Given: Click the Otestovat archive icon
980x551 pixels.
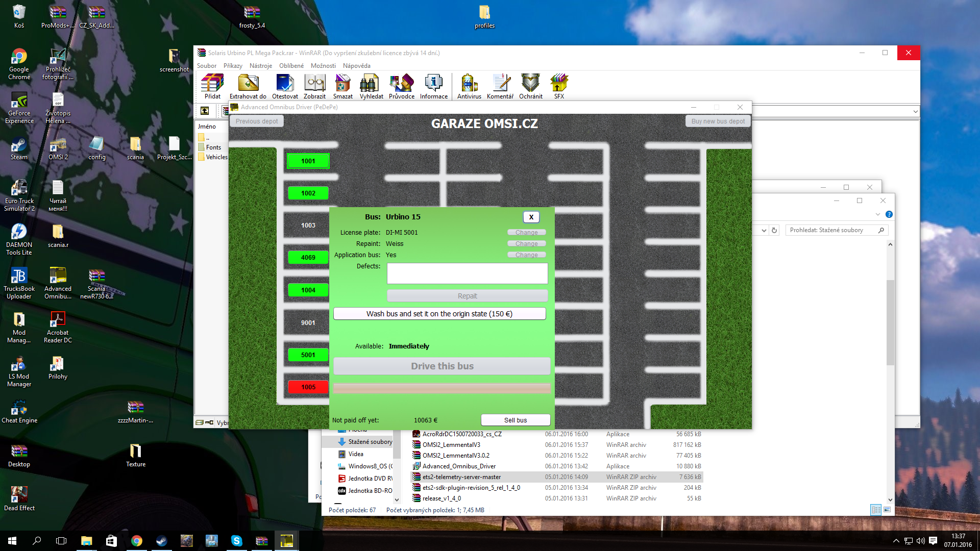Looking at the screenshot, I should tap(285, 86).
